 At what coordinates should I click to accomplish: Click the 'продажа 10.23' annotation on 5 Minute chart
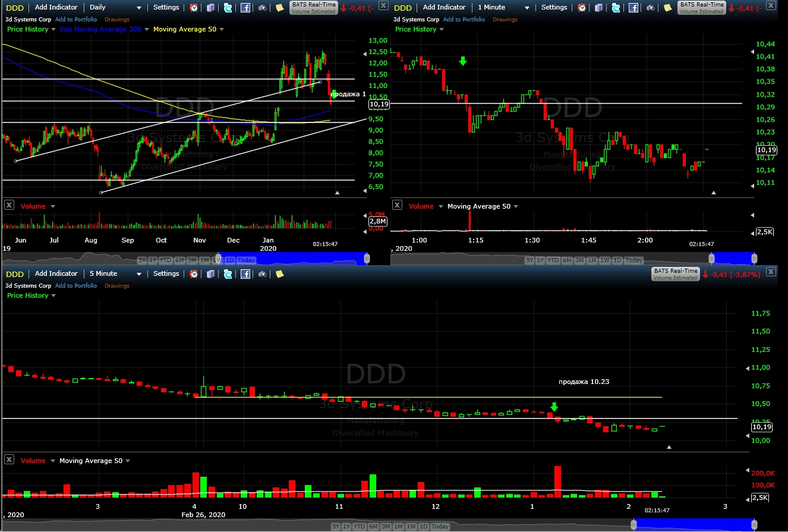584,382
